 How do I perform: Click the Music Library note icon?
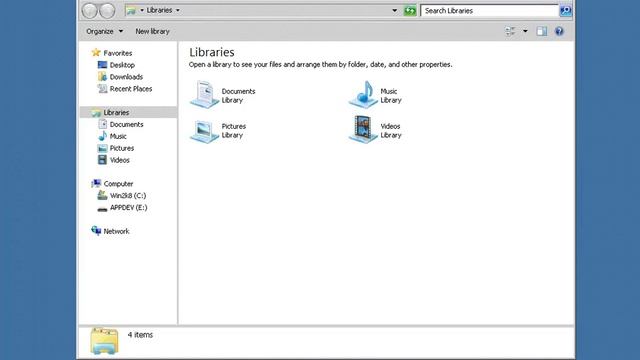coord(363,94)
